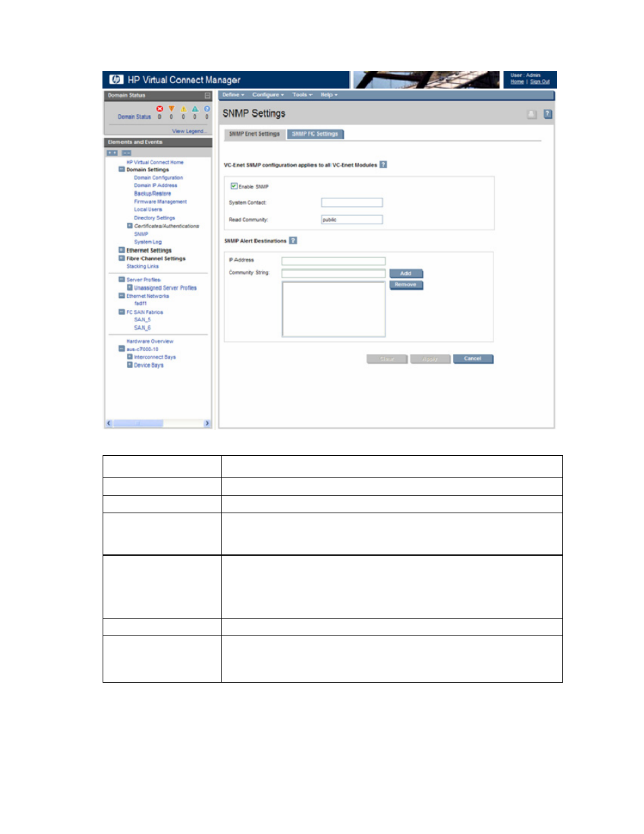
Task: Open help for SNMP Alert Destinations
Action: 293,240
